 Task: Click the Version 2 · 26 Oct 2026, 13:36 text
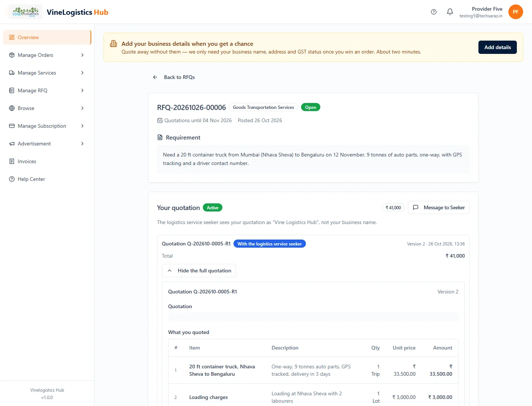[436, 244]
